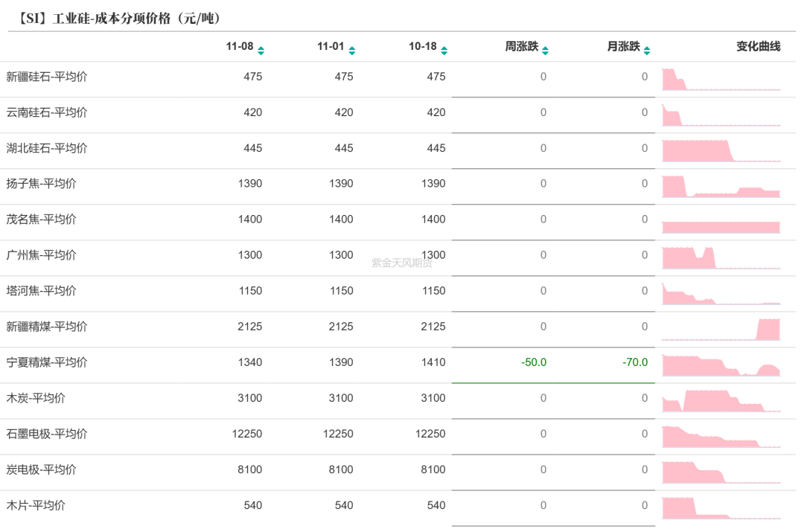Click 12250 value under 11-08 column
The image size is (804, 532).
(249, 434)
